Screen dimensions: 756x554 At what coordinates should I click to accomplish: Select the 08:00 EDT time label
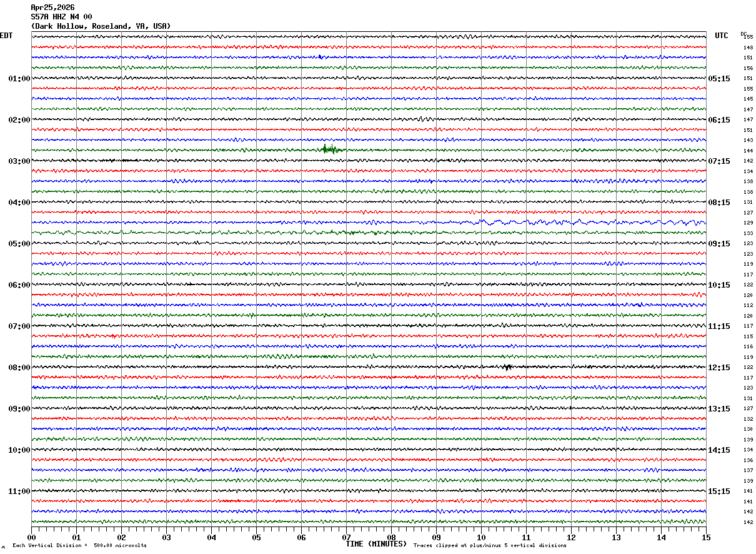point(19,368)
